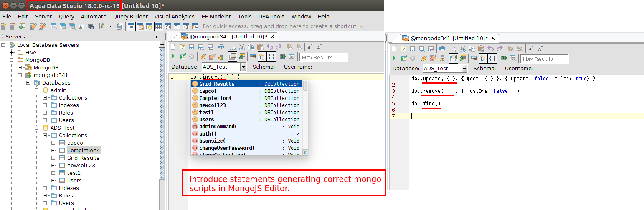Open Database dropdown in right editor
The image size is (644, 210).
coord(464,68)
